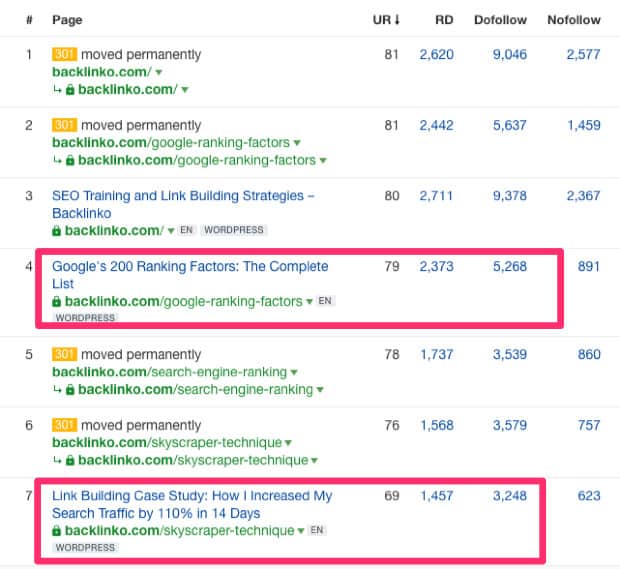The image size is (620, 569).
Task: Click the 301 badge in row 5
Action: point(64,354)
